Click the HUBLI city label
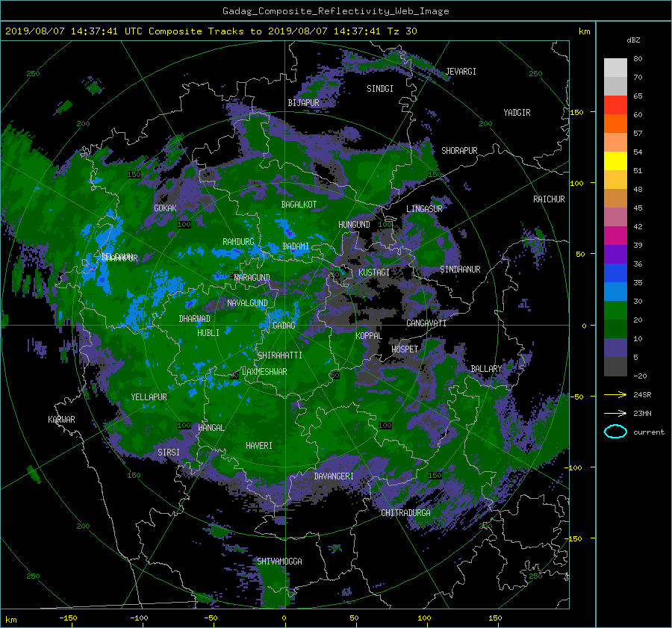Image resolution: width=672 pixels, height=628 pixels. (x=208, y=332)
